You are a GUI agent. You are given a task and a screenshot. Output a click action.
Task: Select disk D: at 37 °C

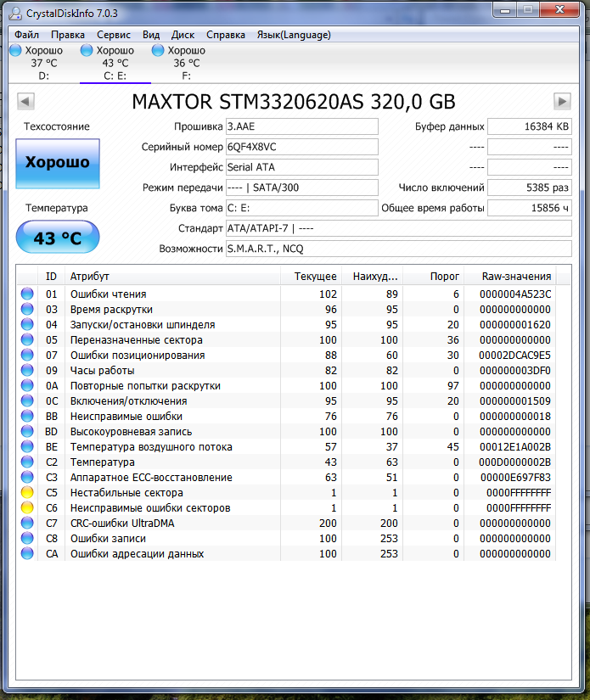44,63
